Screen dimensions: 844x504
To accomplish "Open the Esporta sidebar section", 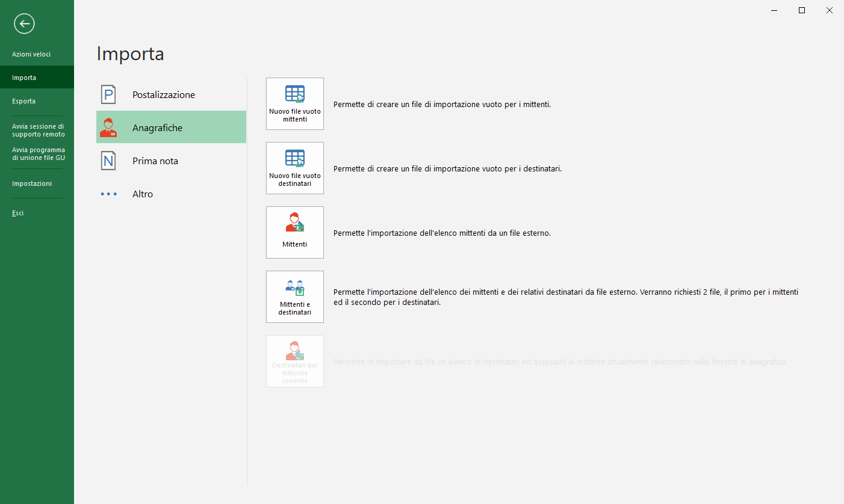I will pos(24,101).
